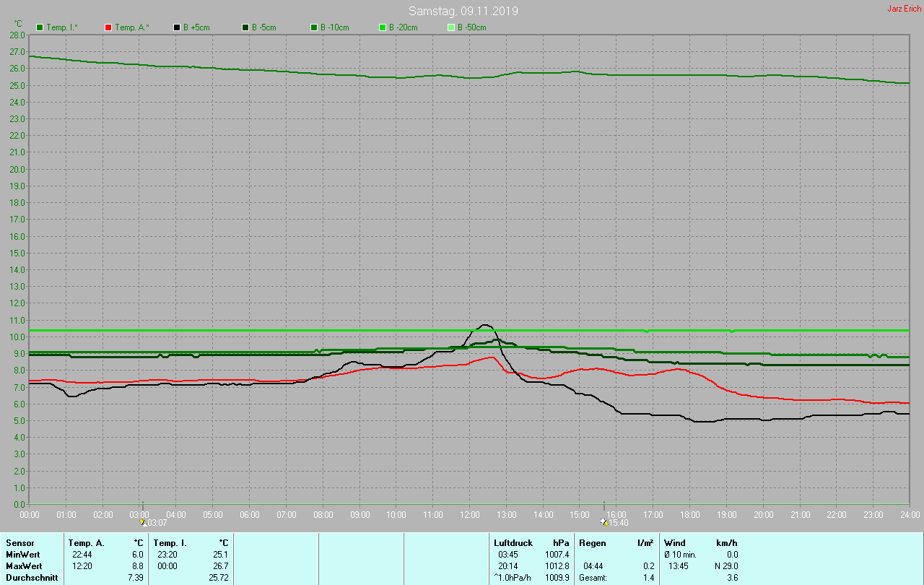The height and width of the screenshot is (585, 924).
Task: Open the Jarz Erich link
Action: pyautogui.click(x=904, y=9)
